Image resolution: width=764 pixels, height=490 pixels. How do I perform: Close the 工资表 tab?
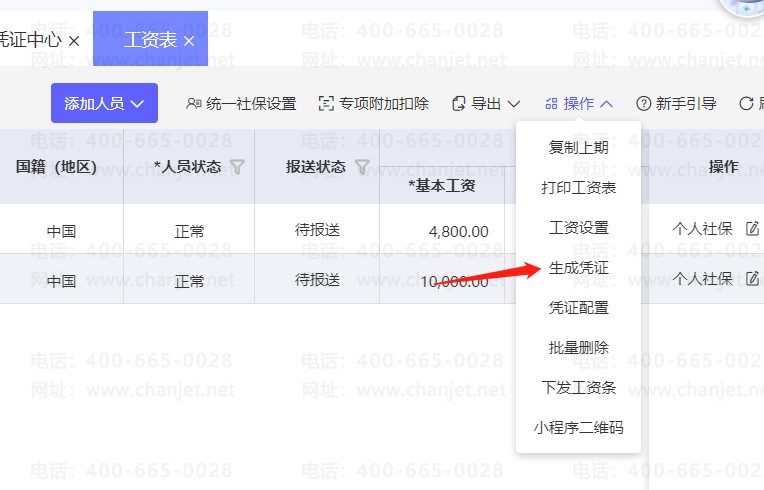point(189,41)
